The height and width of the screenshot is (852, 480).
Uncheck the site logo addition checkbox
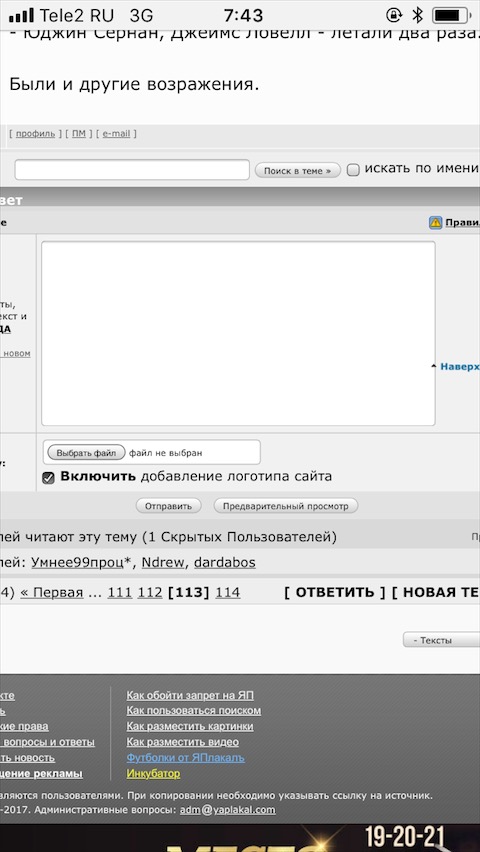[48, 478]
